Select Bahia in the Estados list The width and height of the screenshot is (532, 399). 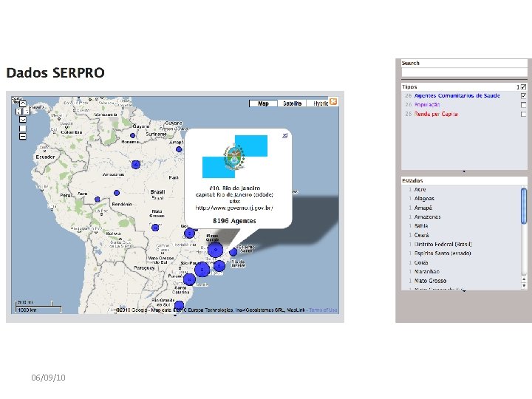tap(420, 225)
